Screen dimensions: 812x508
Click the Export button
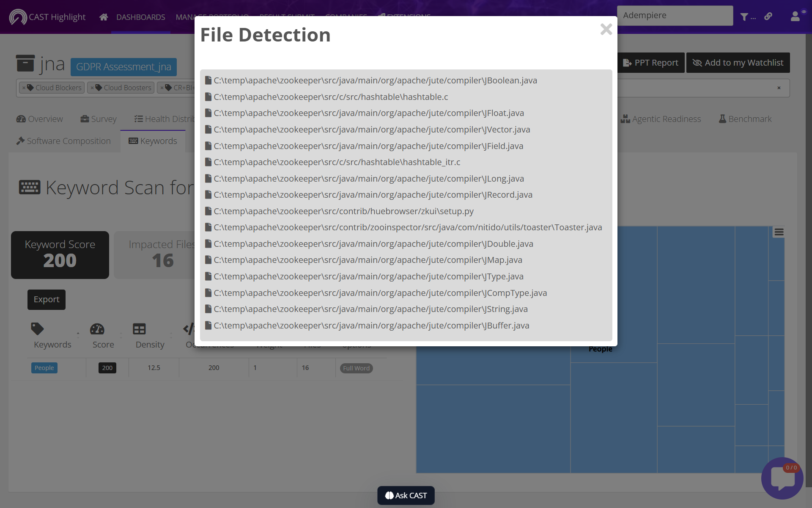point(47,299)
